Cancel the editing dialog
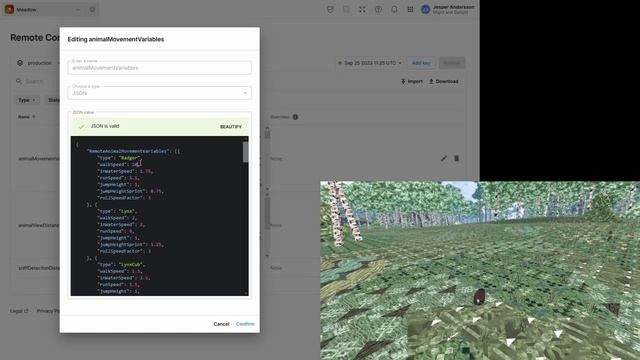The height and width of the screenshot is (360, 640). click(x=221, y=324)
